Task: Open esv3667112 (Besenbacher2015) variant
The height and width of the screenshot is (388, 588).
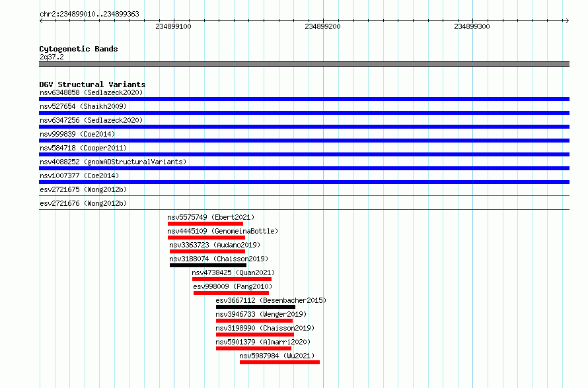Action: (x=271, y=300)
